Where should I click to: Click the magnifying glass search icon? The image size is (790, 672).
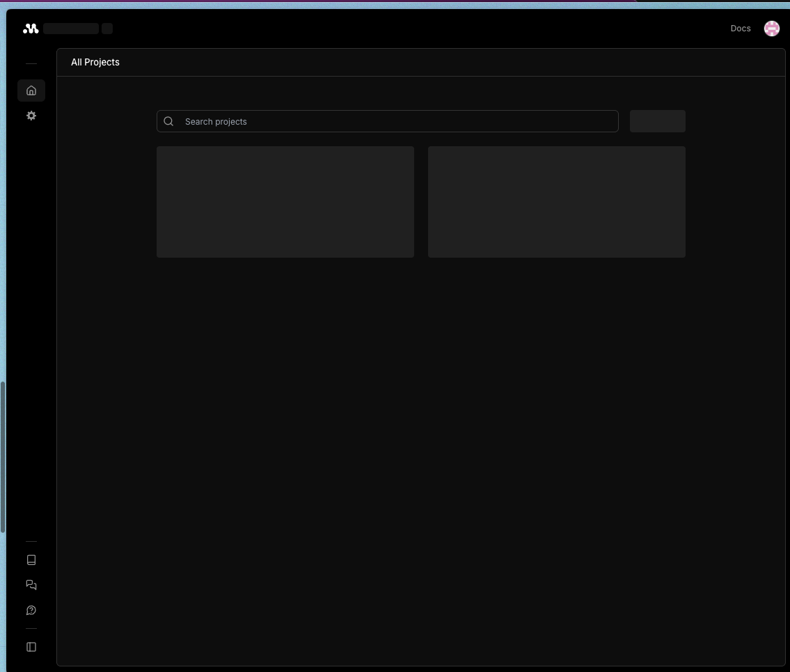point(168,120)
